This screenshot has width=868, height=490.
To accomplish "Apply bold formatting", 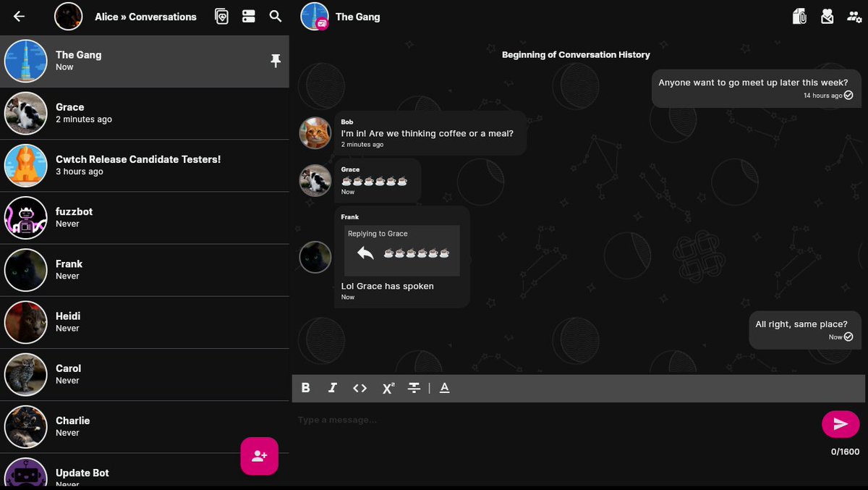I will point(306,388).
